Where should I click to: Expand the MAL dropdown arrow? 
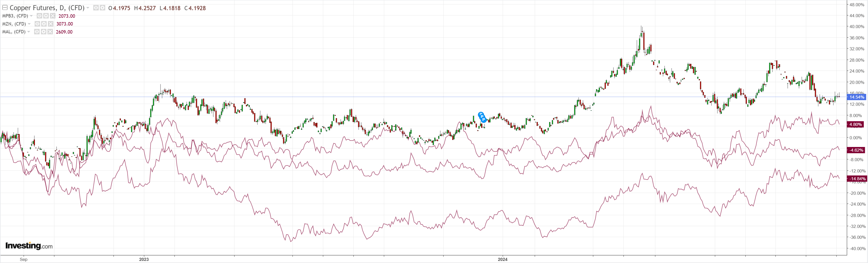tap(29, 32)
